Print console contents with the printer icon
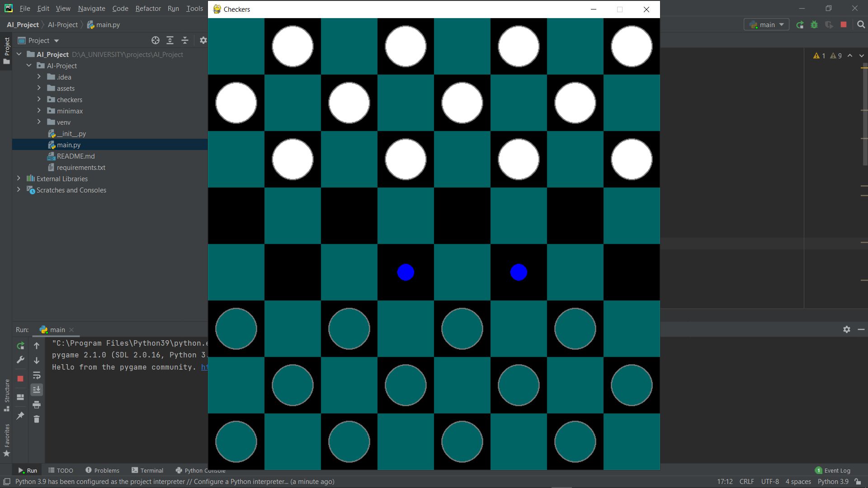 pyautogui.click(x=37, y=405)
